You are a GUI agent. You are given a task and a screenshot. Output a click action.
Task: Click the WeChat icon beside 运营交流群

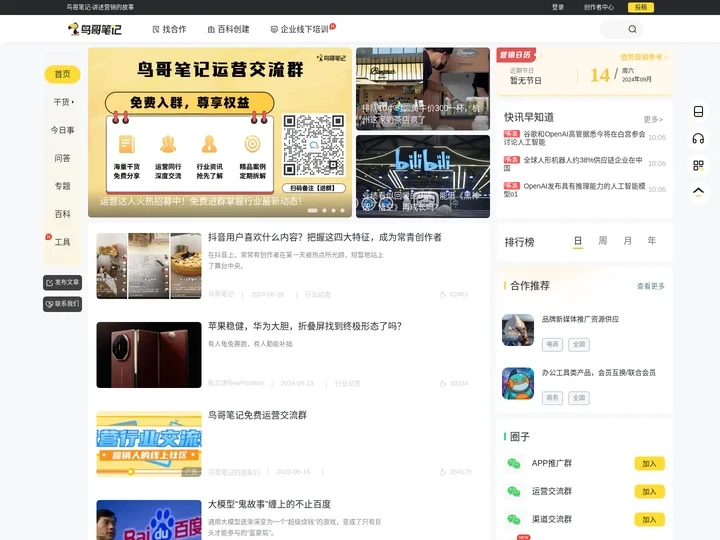click(514, 491)
